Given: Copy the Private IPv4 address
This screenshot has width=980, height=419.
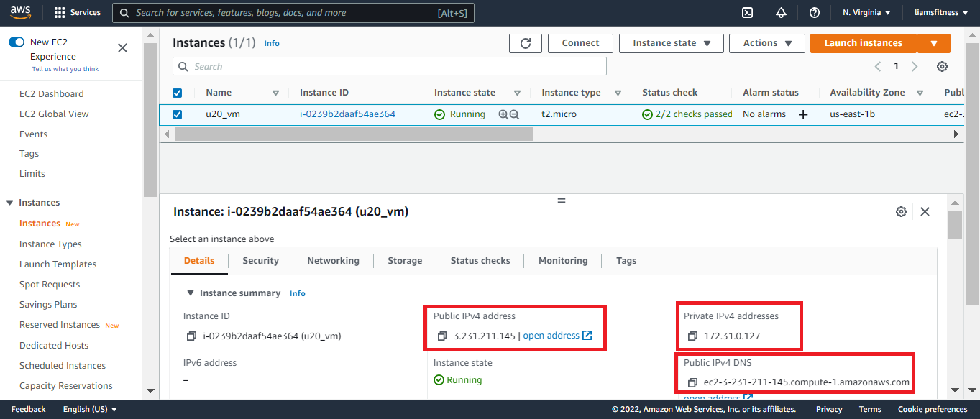Looking at the screenshot, I should pyautogui.click(x=692, y=336).
